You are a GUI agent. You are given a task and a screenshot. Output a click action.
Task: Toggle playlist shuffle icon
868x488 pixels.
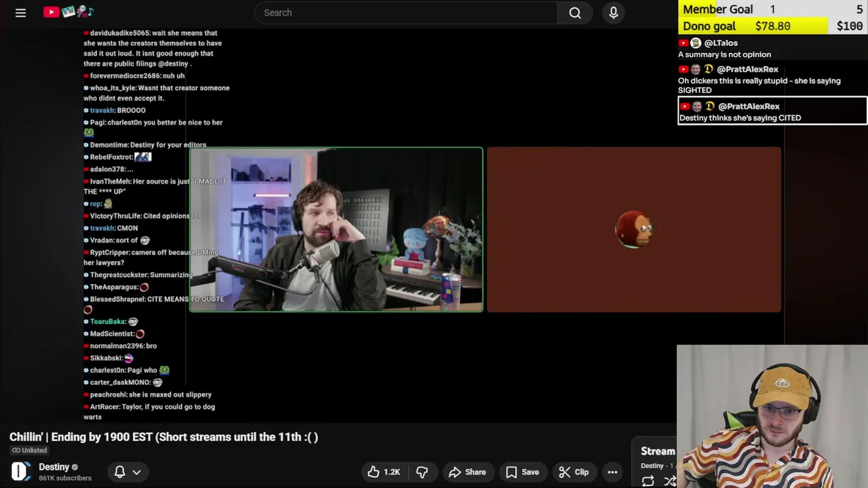670,481
